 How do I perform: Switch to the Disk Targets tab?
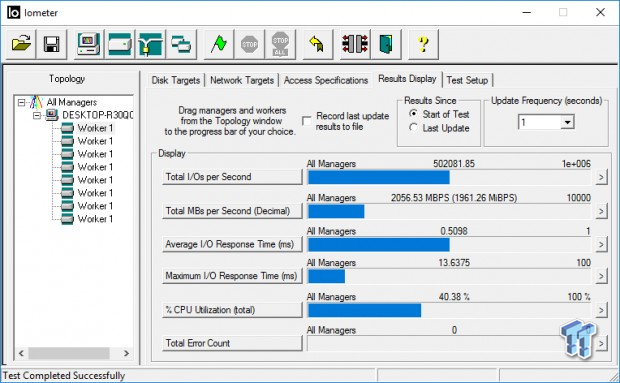(x=176, y=80)
